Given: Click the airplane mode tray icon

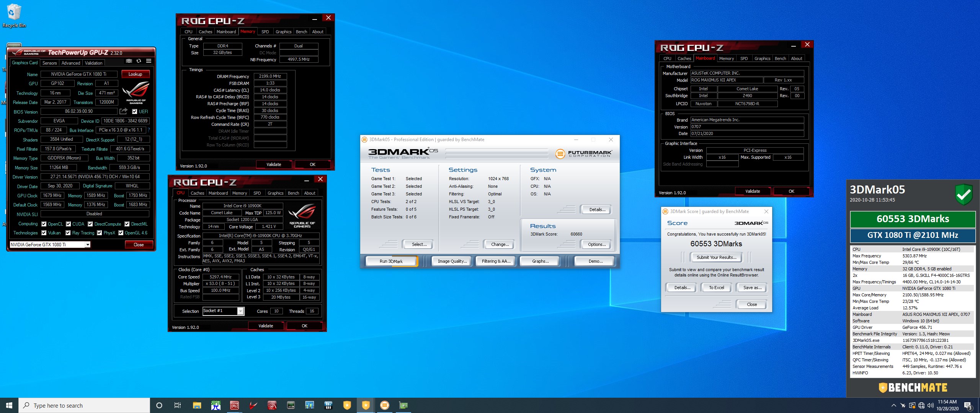Looking at the screenshot, I should pyautogui.click(x=903, y=405).
